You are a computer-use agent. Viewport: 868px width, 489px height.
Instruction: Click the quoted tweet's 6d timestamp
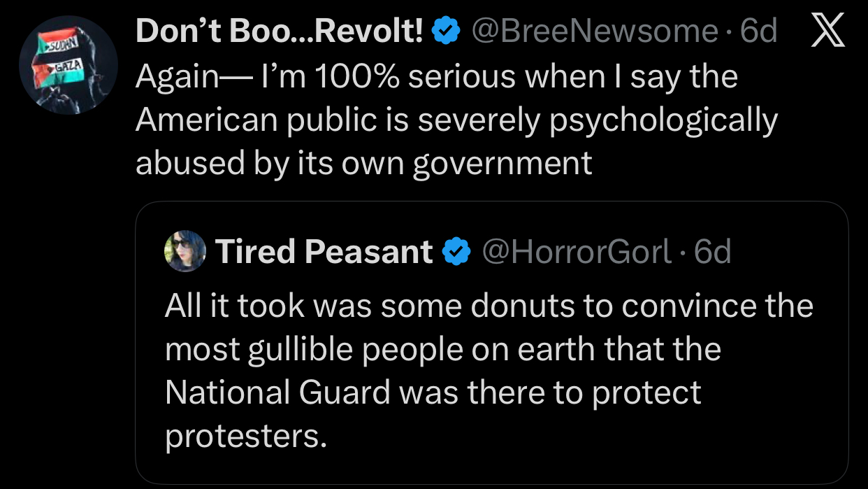click(712, 252)
